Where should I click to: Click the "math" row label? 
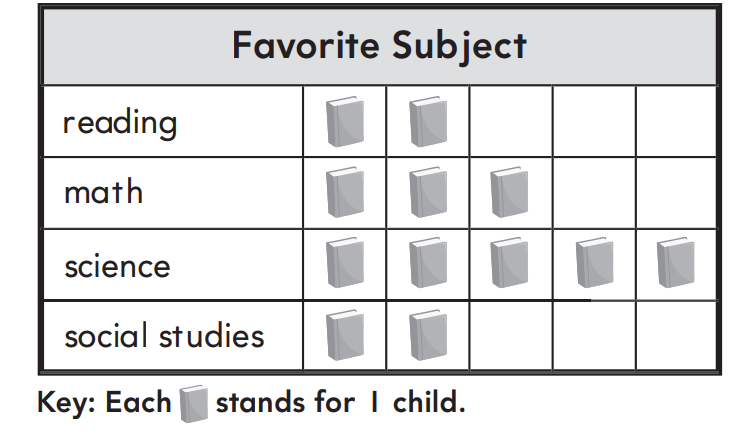pyautogui.click(x=103, y=192)
